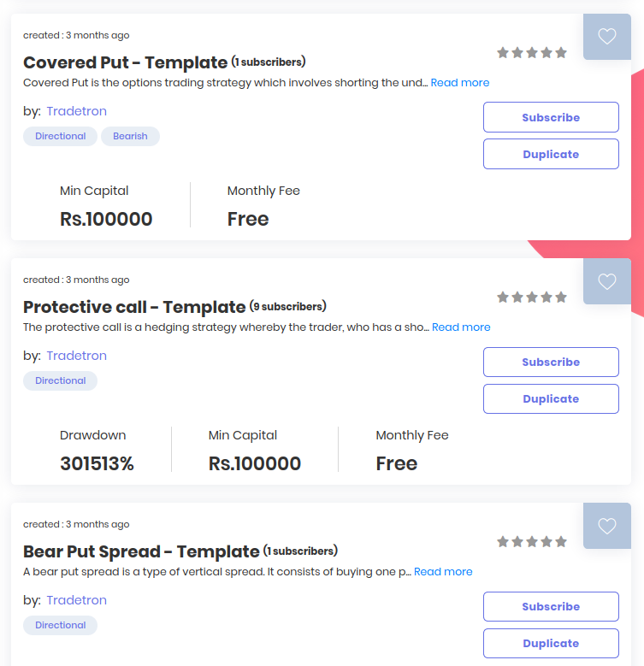
Task: Give Covered Put template one star
Action: [503, 53]
